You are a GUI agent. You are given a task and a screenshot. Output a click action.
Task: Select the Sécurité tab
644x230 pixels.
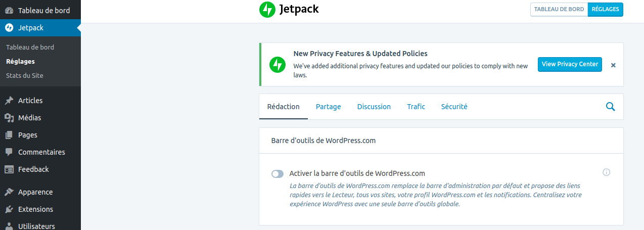pos(454,107)
